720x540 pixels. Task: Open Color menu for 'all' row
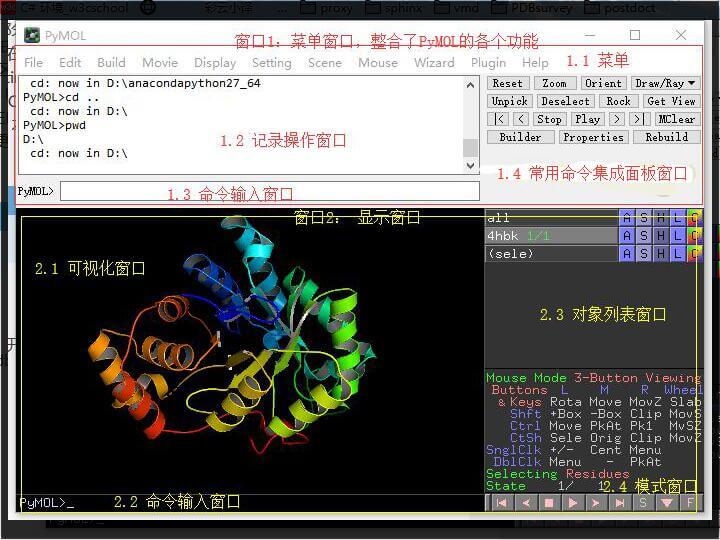pos(694,217)
